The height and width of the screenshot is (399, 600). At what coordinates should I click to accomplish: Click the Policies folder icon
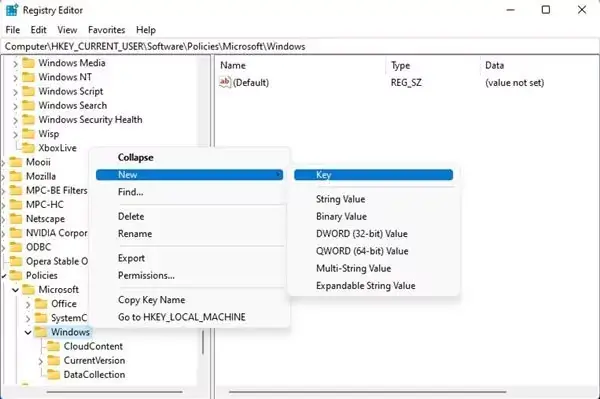click(16, 275)
